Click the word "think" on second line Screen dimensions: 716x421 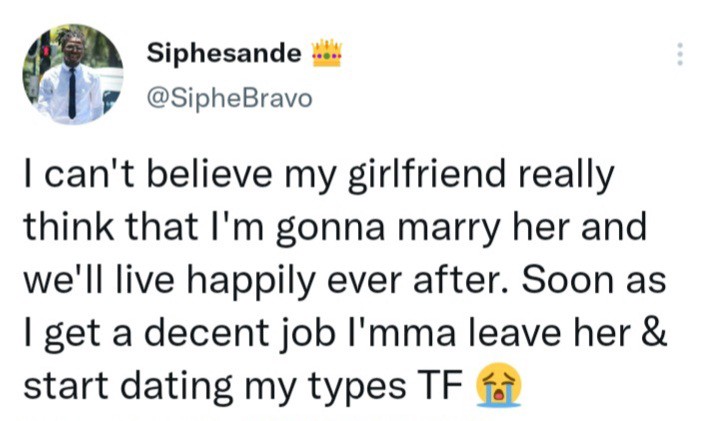click(x=66, y=231)
